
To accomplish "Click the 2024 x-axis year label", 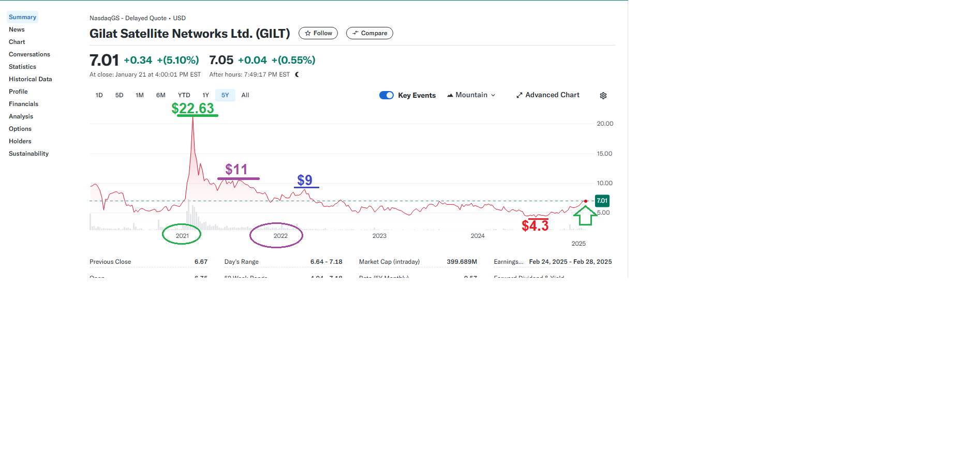I will tap(478, 236).
